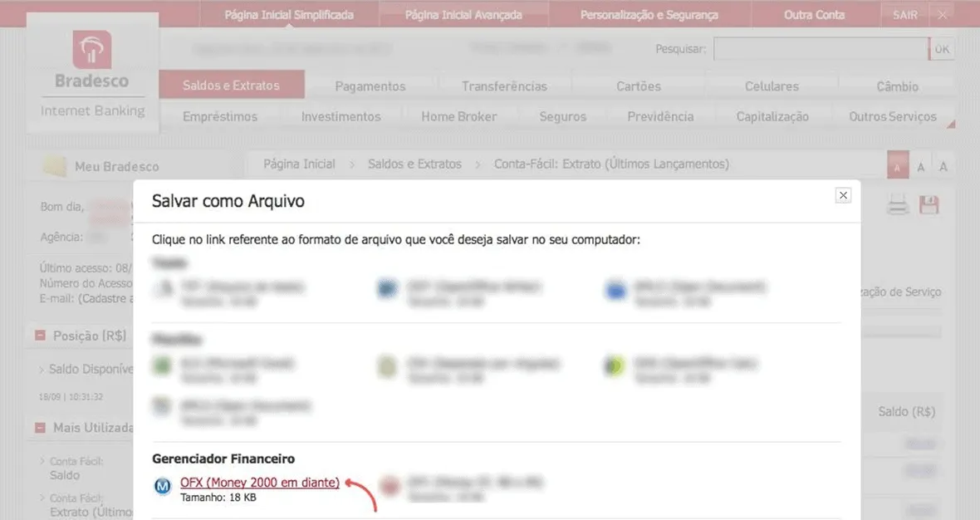Switch to Página Inicial Avançada
The image size is (980, 520).
(463, 14)
